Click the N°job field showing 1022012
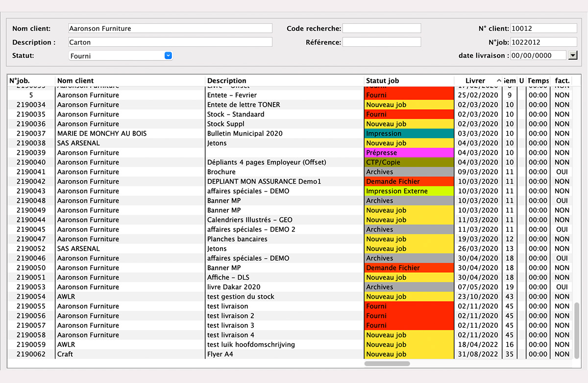 (543, 42)
